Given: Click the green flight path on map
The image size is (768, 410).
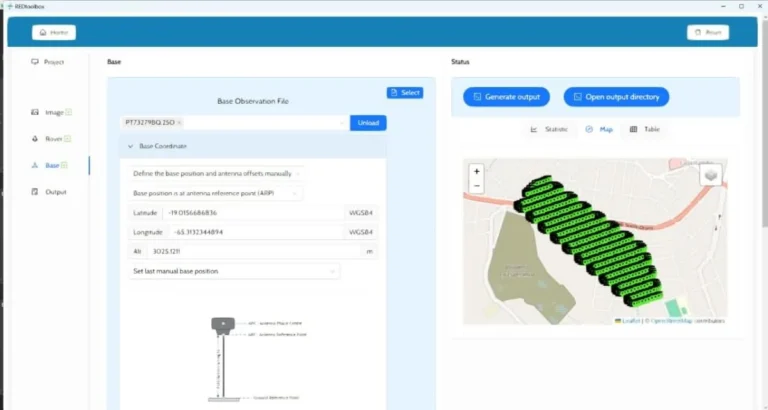Looking at the screenshot, I should [x=588, y=240].
